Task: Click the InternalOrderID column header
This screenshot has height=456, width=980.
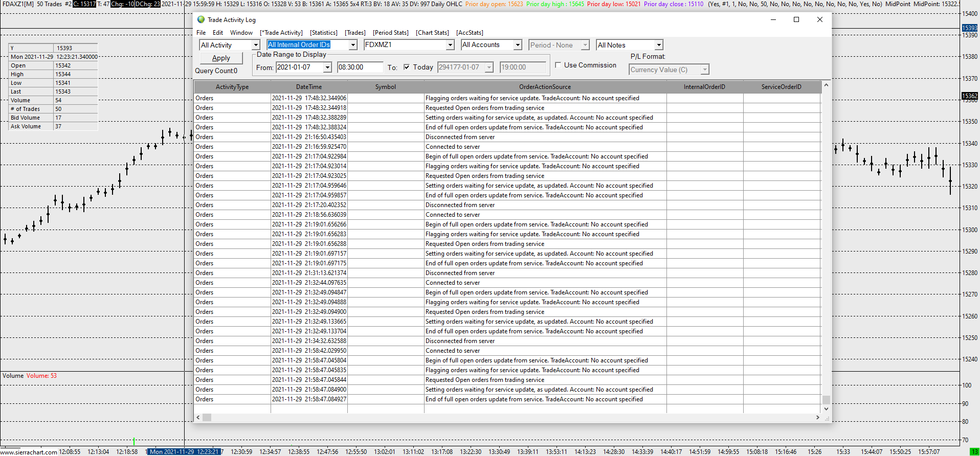Action: 705,87
